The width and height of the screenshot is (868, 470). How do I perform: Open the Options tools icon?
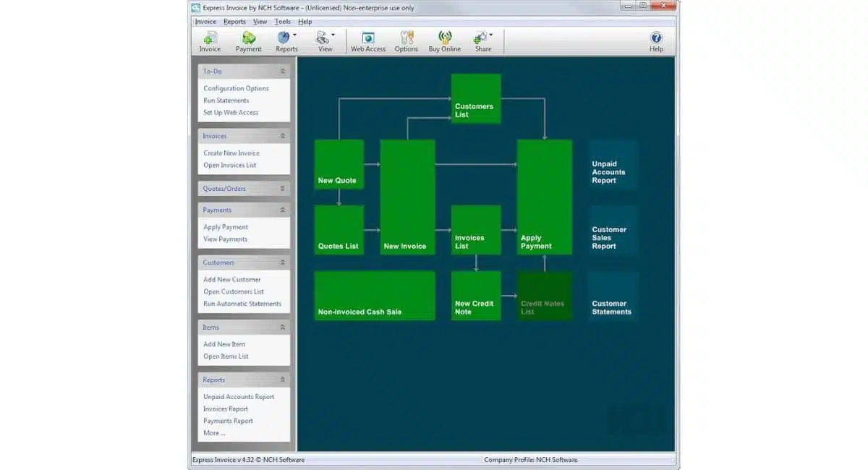pos(406,38)
